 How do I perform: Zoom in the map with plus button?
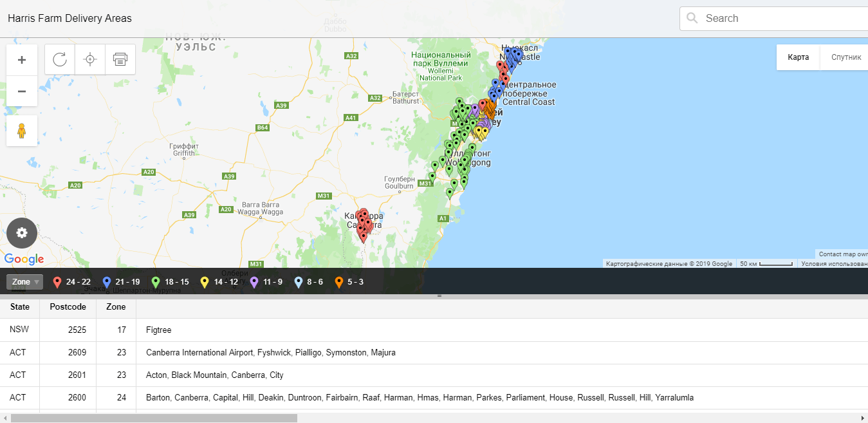click(x=22, y=60)
